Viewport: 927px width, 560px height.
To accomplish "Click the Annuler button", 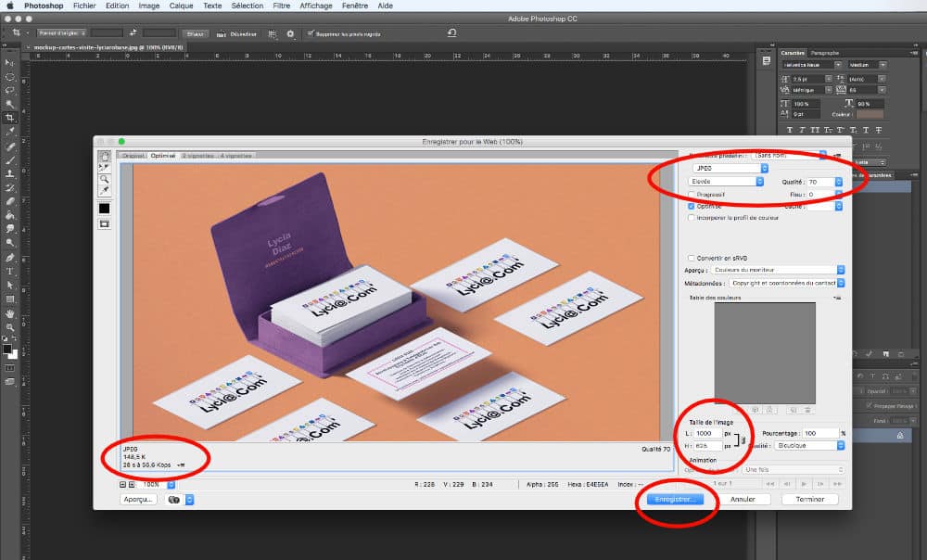I will coord(743,499).
